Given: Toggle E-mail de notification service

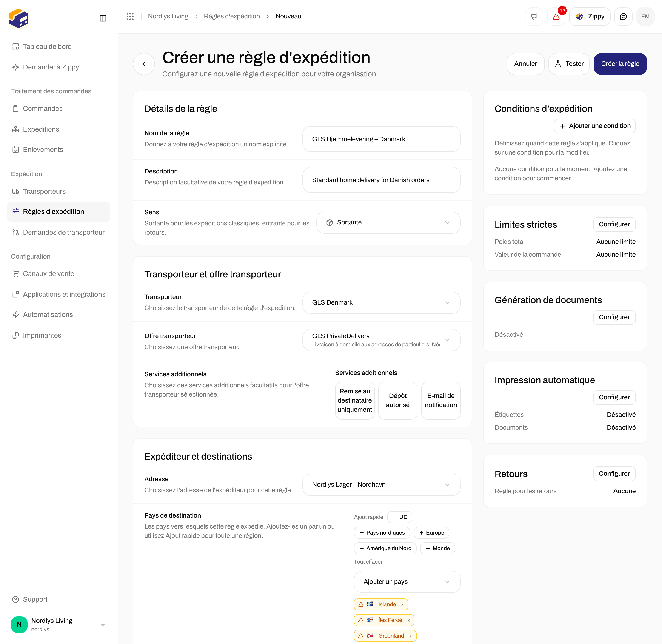Looking at the screenshot, I should (441, 400).
